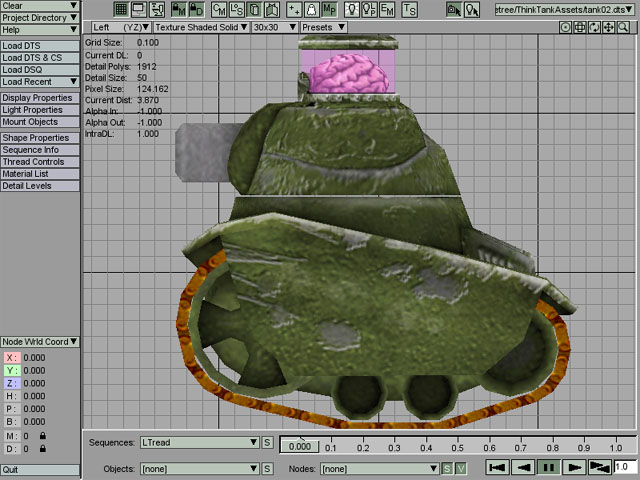Open the Material List panel
Viewport: 640px width, 480px height.
tap(40, 173)
